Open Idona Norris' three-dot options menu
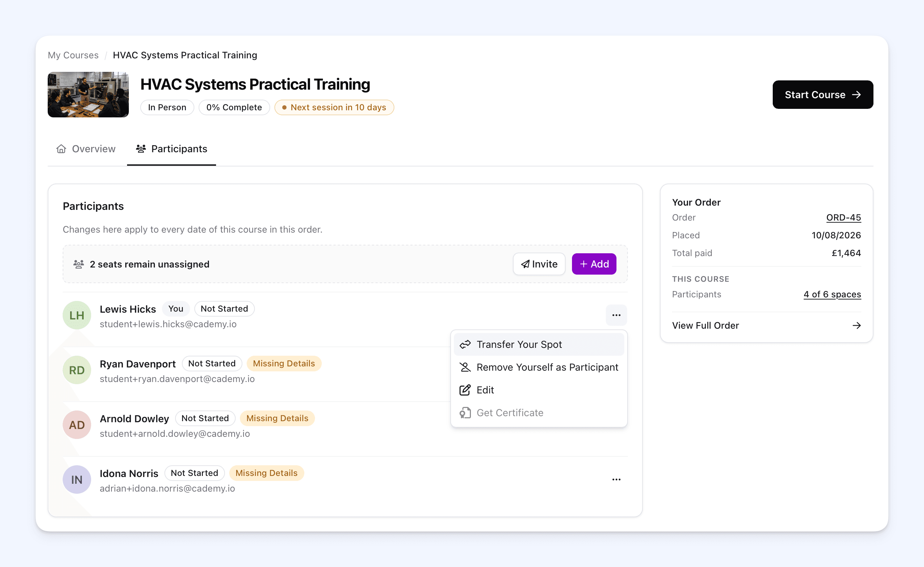The image size is (924, 567). click(616, 479)
